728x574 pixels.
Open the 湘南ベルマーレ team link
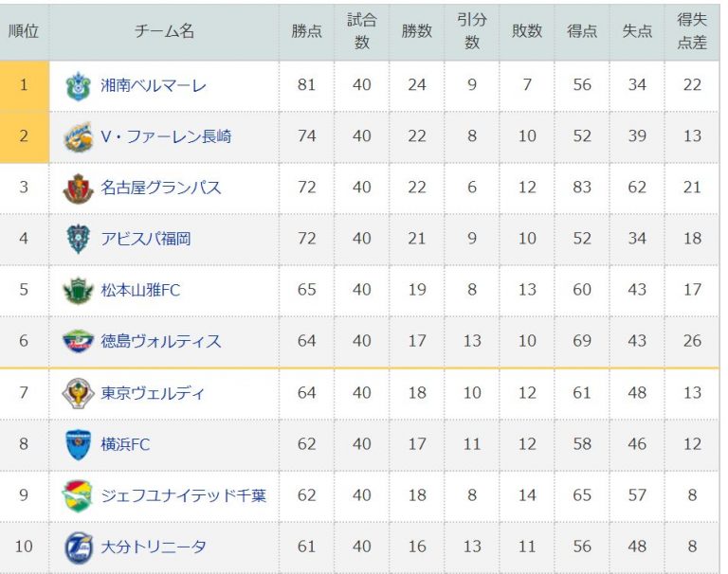tap(154, 86)
